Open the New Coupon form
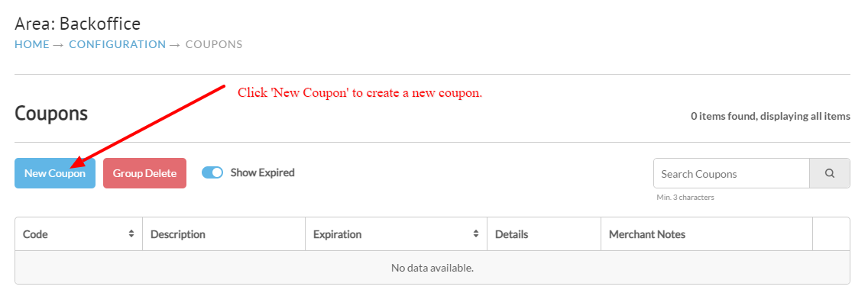 point(55,173)
